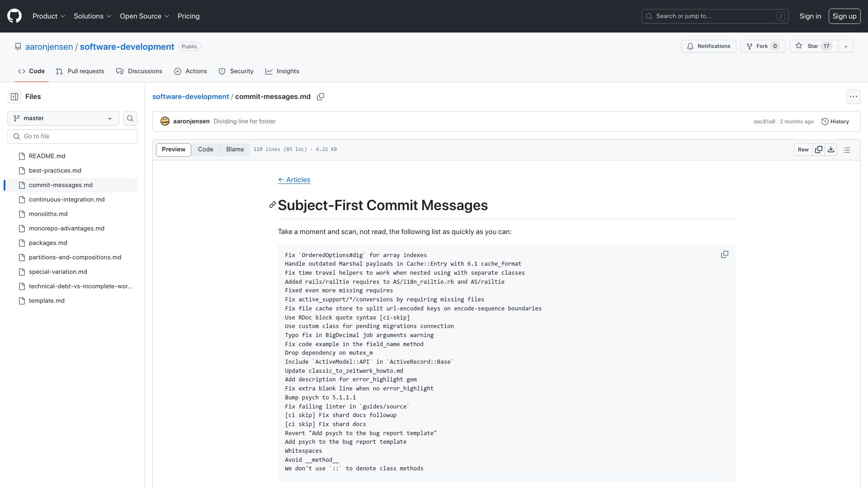
Task: Click aaronjensen's avatar image
Action: coord(165,122)
